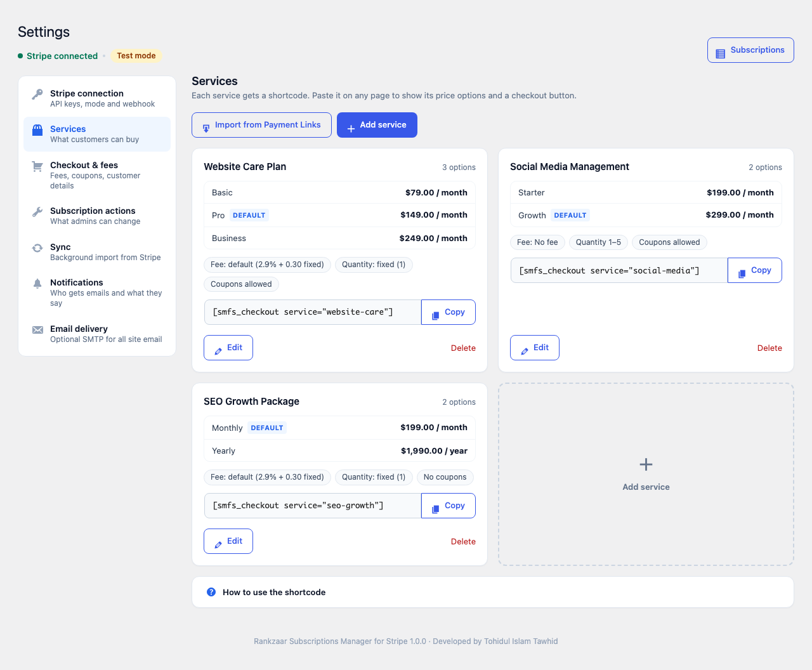The image size is (812, 670).
Task: Click the pencil icon on Website Care Plan Edit
Action: [218, 351]
